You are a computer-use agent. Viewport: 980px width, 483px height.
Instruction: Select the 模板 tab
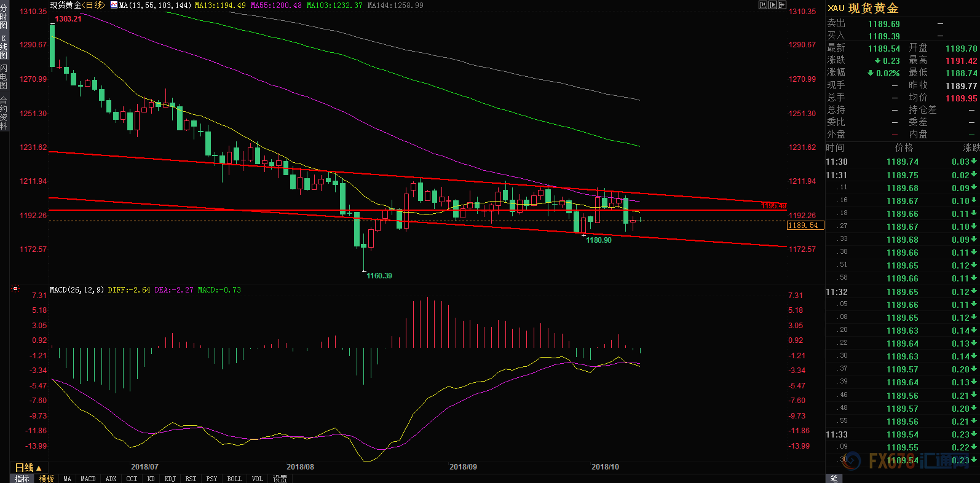(x=47, y=479)
